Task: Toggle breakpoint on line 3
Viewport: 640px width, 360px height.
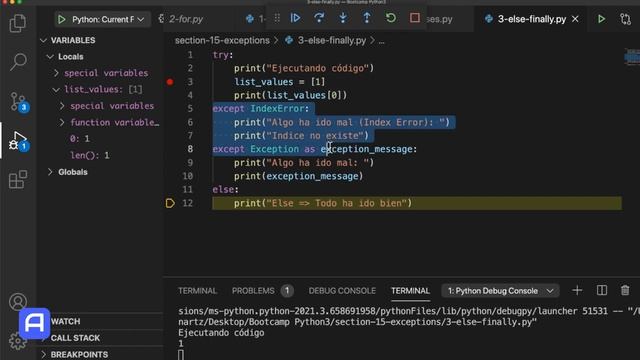Action: coord(170,82)
